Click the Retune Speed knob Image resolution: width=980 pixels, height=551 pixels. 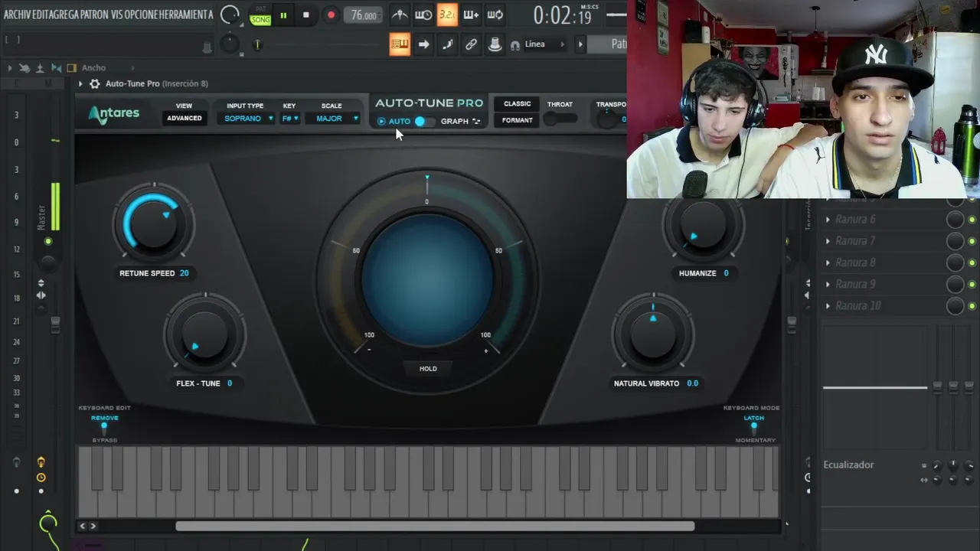tap(153, 225)
